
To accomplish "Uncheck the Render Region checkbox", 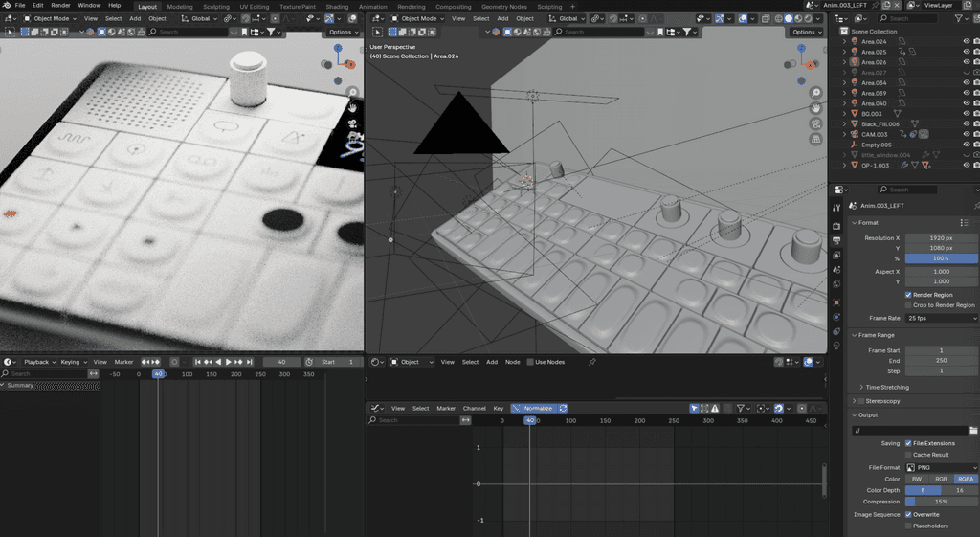I will (908, 295).
